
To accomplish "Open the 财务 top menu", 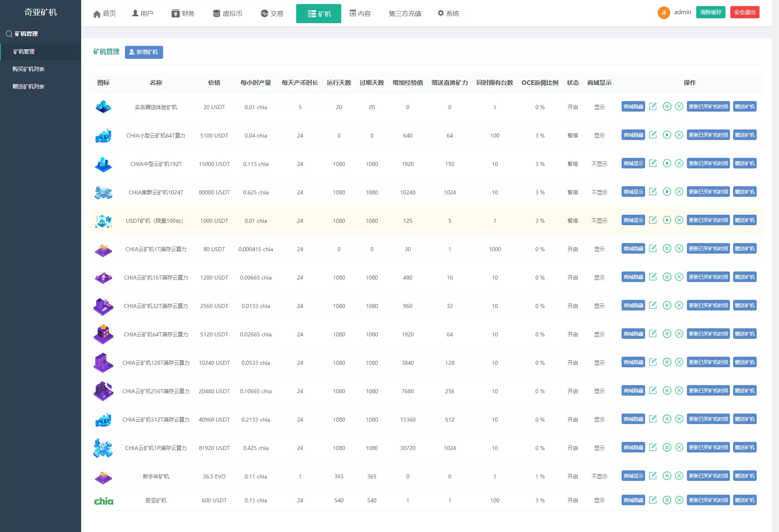I will click(x=183, y=13).
